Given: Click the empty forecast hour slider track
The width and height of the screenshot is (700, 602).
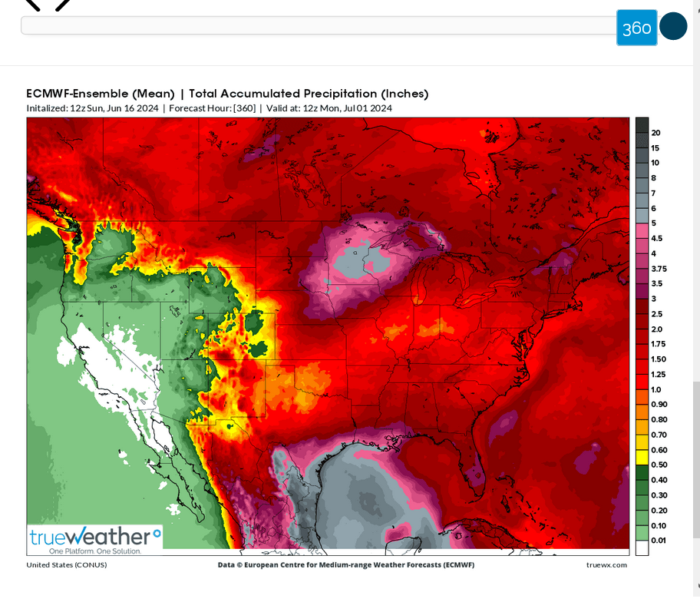Looking at the screenshot, I should tap(319, 25).
